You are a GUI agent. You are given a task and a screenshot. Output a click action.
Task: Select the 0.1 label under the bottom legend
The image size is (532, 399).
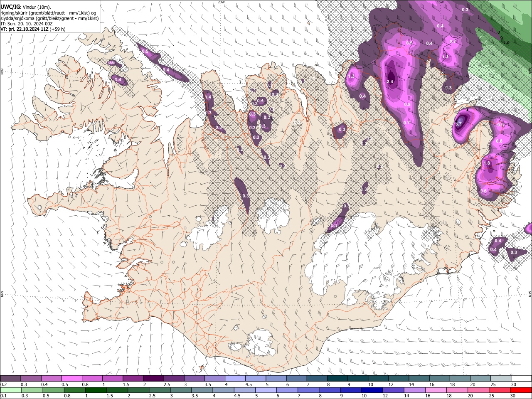[3, 396]
